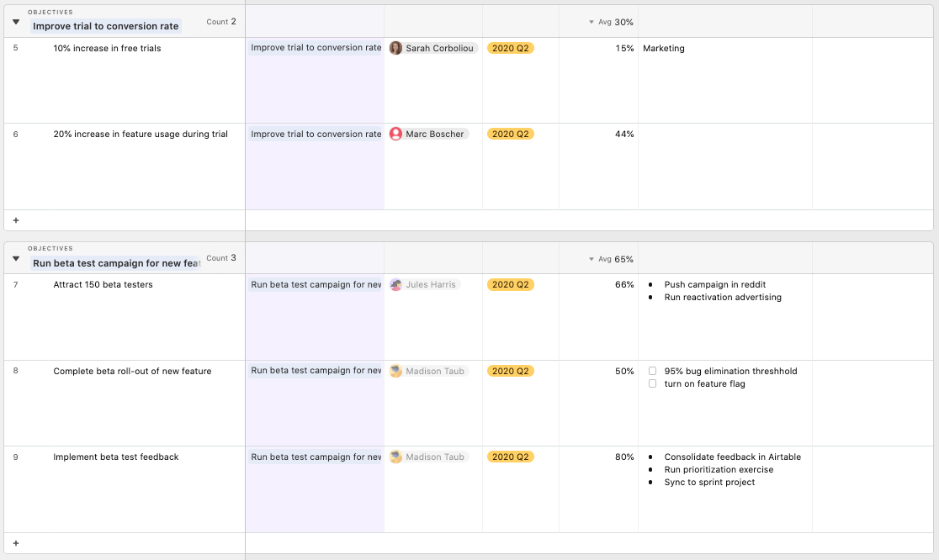The image size is (939, 560).
Task: Select row number 9
Action: coord(16,457)
